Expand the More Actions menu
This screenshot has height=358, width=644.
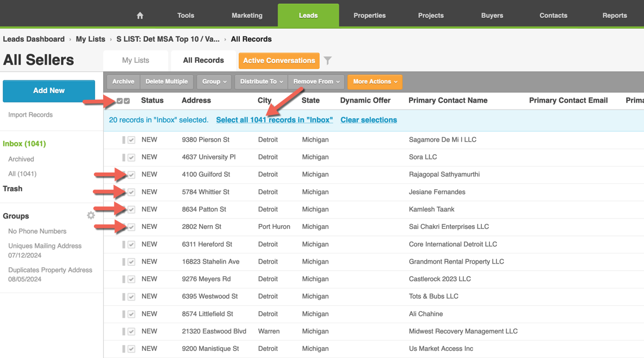coord(374,82)
